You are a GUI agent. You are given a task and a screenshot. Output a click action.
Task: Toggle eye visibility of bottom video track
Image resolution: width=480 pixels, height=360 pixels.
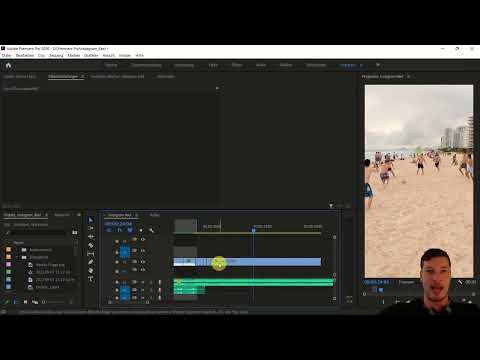(143, 269)
